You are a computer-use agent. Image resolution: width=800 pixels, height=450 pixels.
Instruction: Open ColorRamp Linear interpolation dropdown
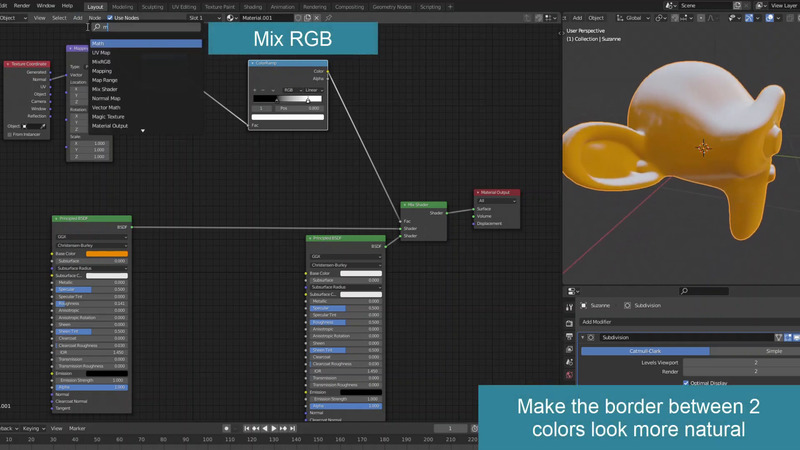(313, 89)
